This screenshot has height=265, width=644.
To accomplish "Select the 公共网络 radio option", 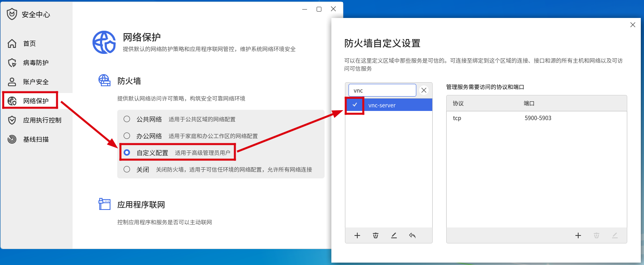I will pos(127,119).
